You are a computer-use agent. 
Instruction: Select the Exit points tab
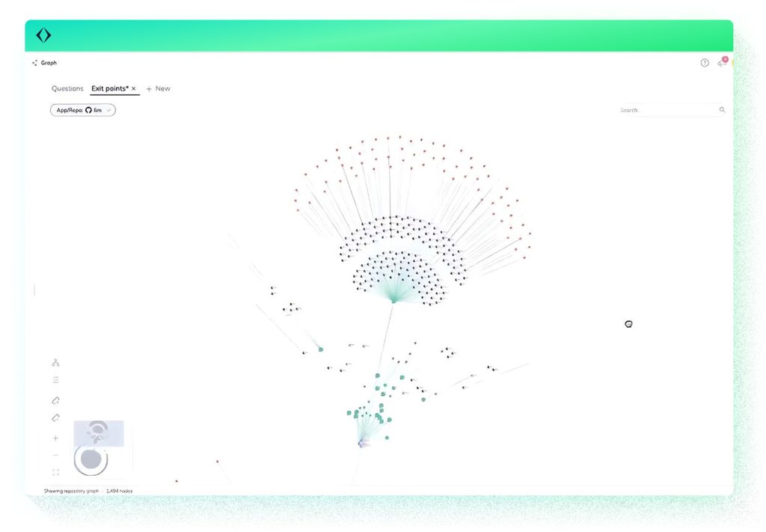(109, 88)
